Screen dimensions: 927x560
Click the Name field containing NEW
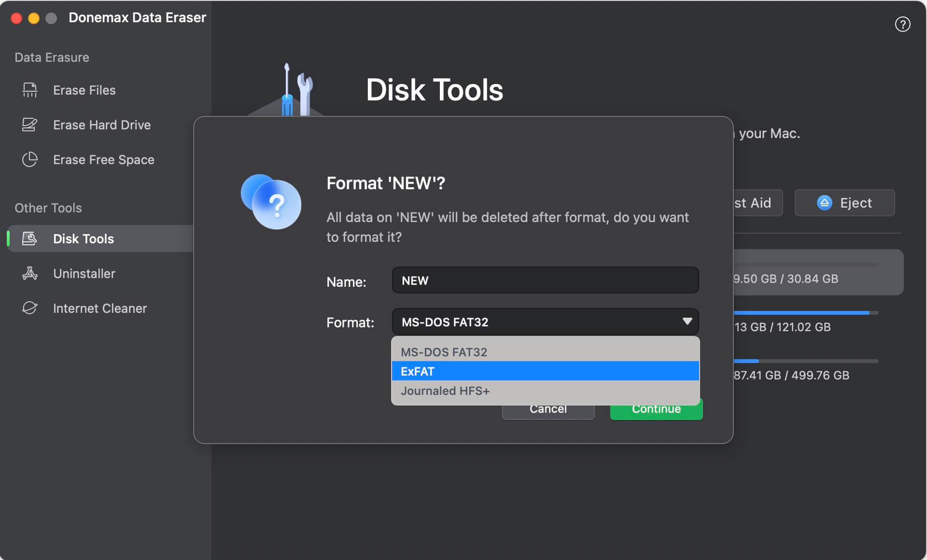(x=545, y=280)
